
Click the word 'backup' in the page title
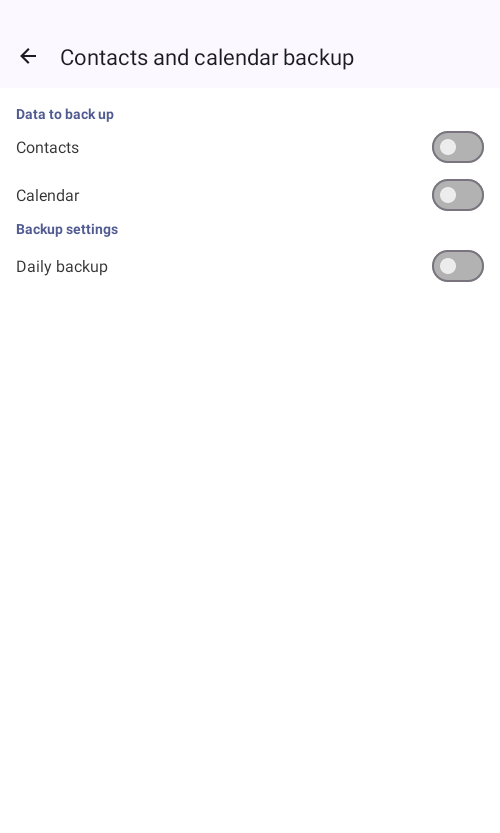[318, 57]
